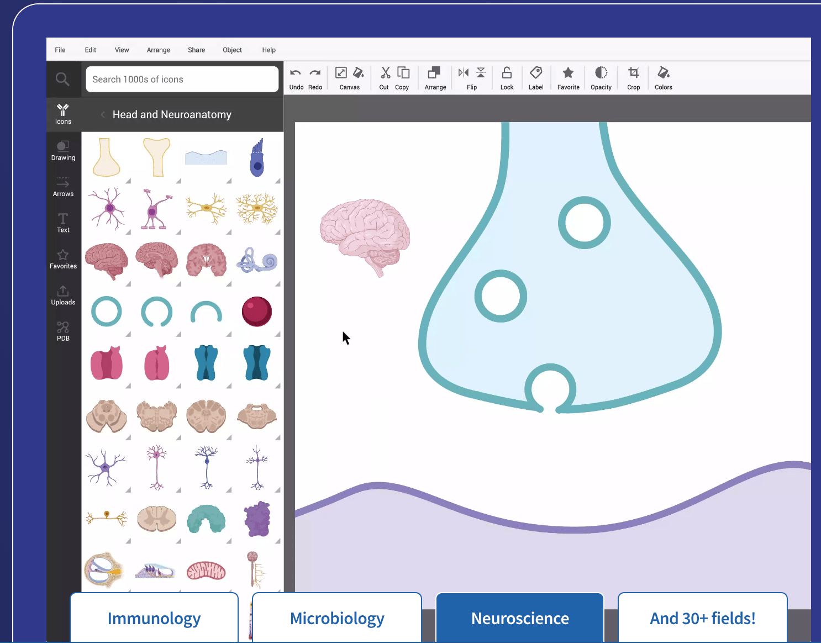Expand variants of the pink brain icon
This screenshot has width=821, height=644.
click(127, 283)
